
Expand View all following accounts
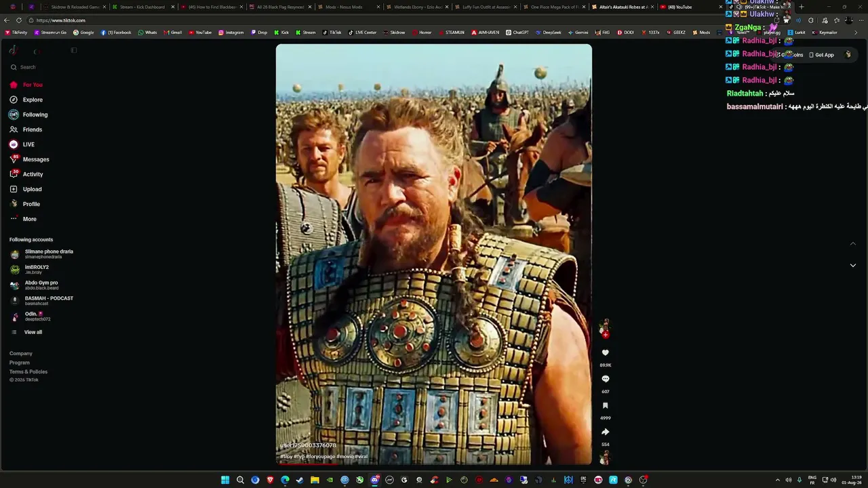click(x=26, y=332)
